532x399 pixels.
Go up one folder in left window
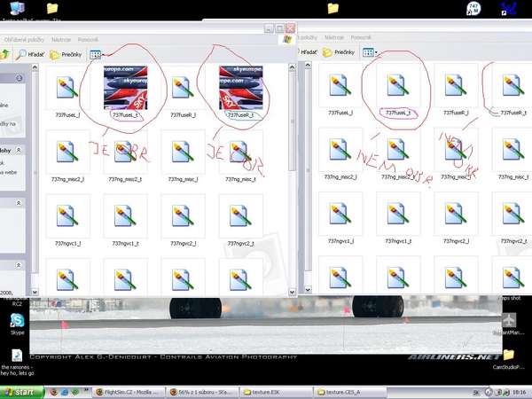click(x=4, y=54)
